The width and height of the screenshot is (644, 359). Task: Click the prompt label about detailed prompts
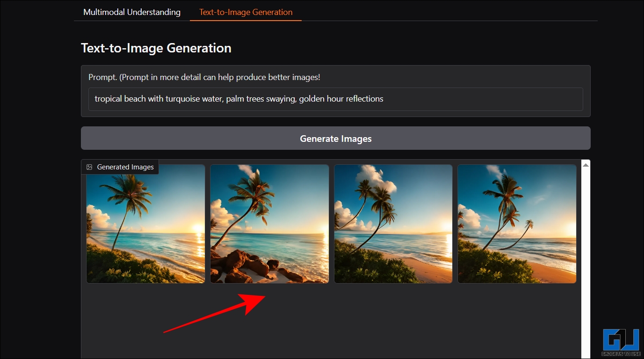tap(204, 77)
